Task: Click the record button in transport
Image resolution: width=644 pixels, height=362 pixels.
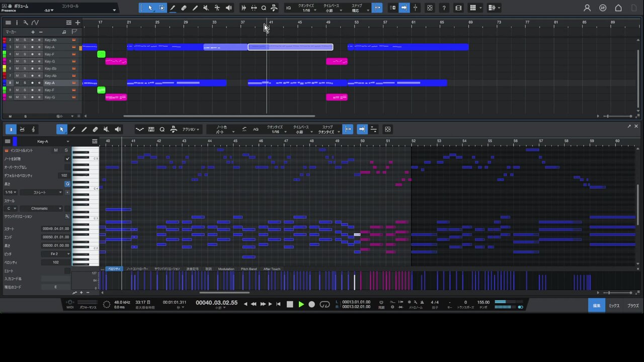Action: coord(312,304)
